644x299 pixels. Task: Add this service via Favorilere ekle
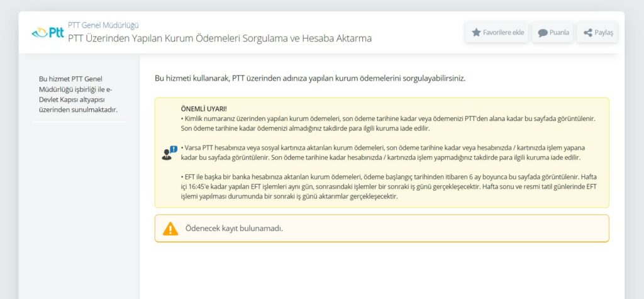[x=497, y=33]
